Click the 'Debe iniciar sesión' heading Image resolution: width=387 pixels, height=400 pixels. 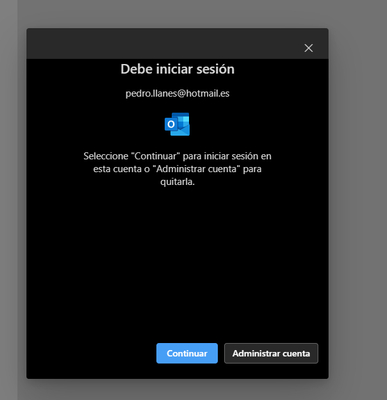click(x=177, y=69)
